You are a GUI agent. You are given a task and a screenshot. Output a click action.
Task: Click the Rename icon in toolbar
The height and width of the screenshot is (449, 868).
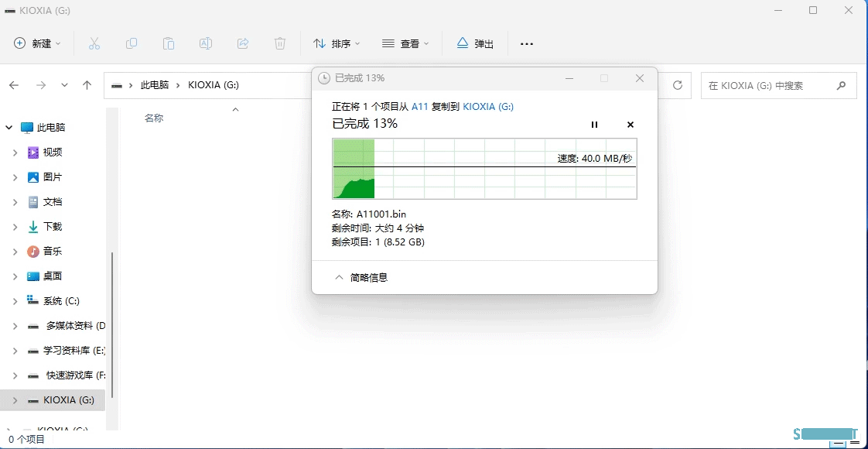[205, 43]
